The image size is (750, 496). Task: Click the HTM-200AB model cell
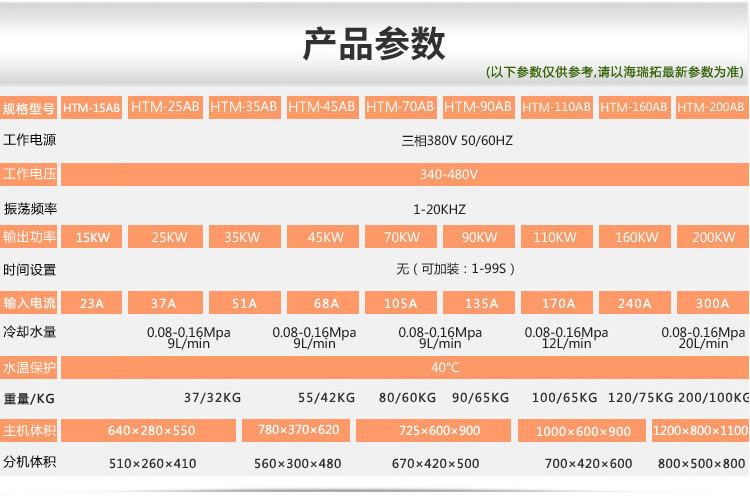tap(710, 107)
